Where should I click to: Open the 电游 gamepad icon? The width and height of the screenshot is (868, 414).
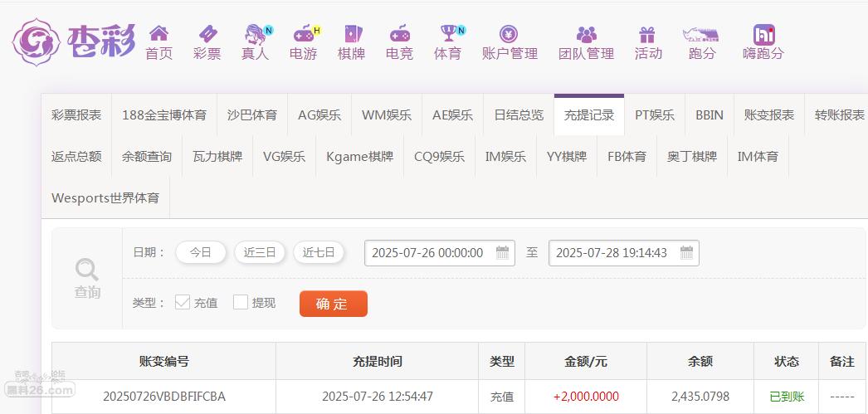(x=304, y=34)
